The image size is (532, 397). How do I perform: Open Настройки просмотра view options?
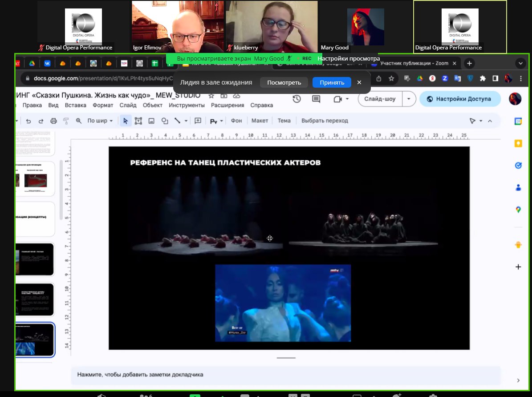[349, 58]
